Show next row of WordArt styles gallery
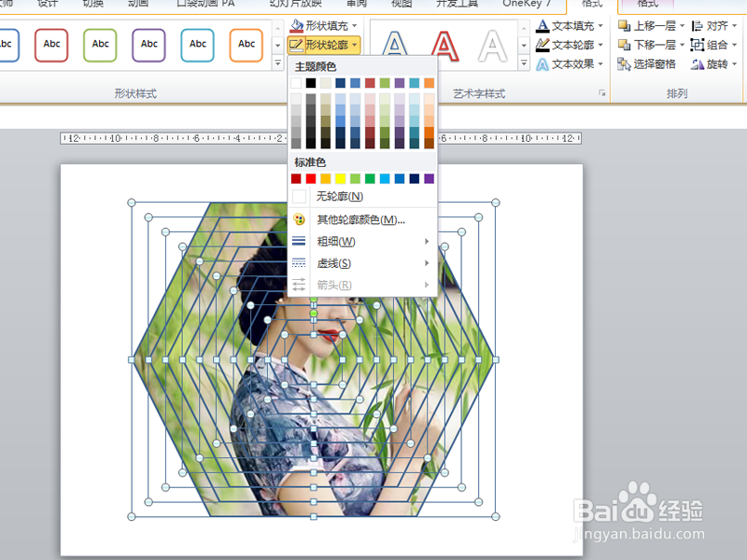The width and height of the screenshot is (747, 560). click(524, 46)
